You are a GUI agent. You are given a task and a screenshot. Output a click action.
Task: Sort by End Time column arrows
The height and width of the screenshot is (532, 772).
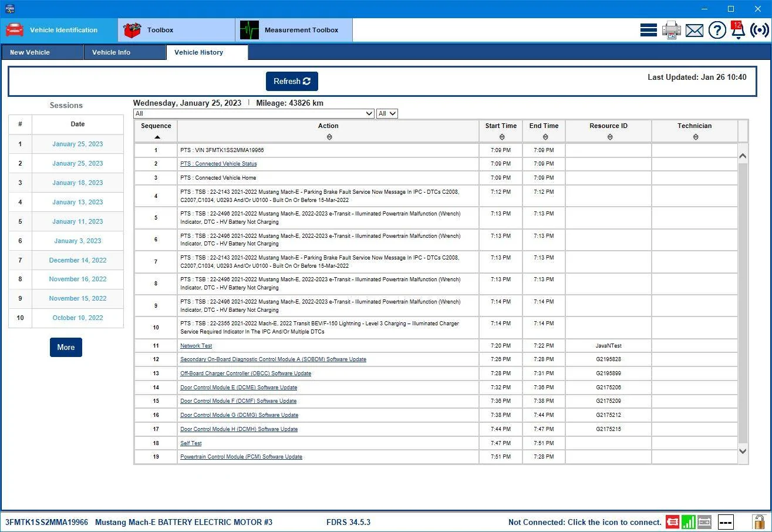pos(545,137)
